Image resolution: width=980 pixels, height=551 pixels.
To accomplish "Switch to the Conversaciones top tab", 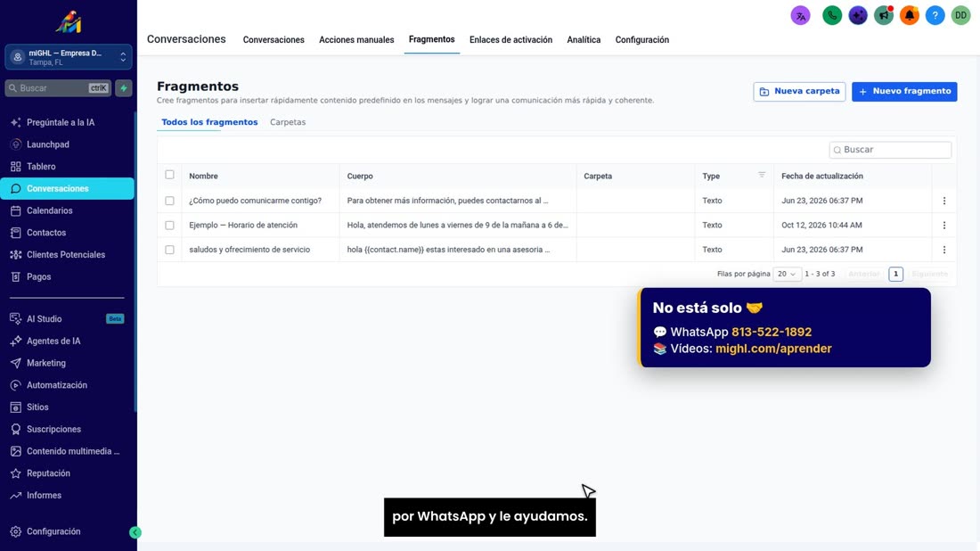I will (274, 40).
